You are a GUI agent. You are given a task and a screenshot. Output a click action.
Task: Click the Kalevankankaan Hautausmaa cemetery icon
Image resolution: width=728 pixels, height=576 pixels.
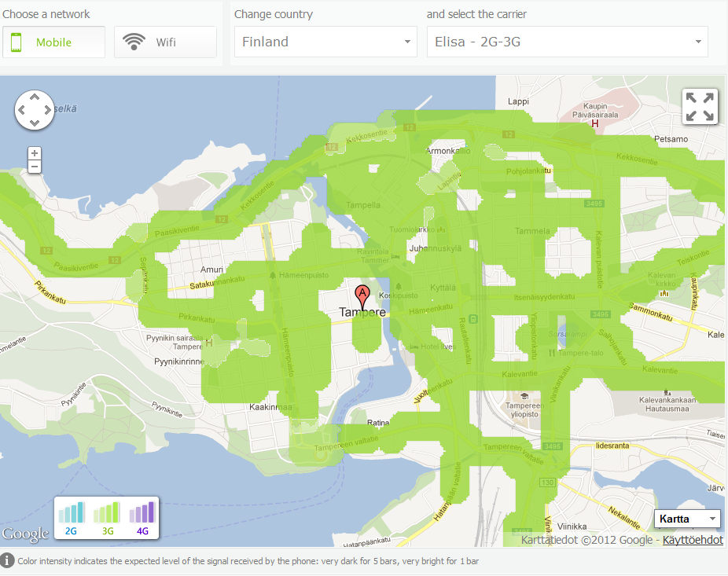pyautogui.click(x=667, y=392)
